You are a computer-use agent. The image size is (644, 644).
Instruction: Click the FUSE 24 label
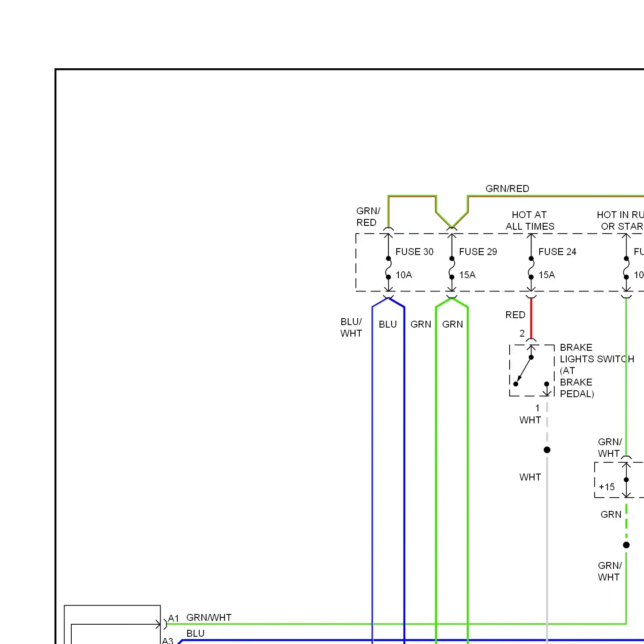557,252
